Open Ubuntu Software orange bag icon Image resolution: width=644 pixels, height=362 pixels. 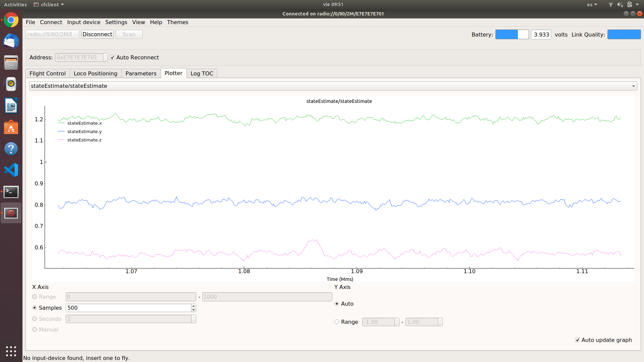(11, 127)
